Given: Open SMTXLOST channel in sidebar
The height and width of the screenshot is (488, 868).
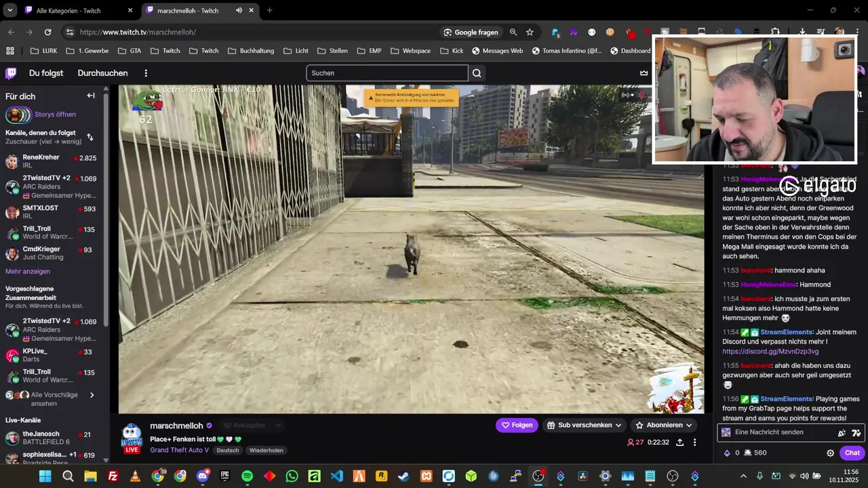Looking at the screenshot, I should click(x=54, y=212).
